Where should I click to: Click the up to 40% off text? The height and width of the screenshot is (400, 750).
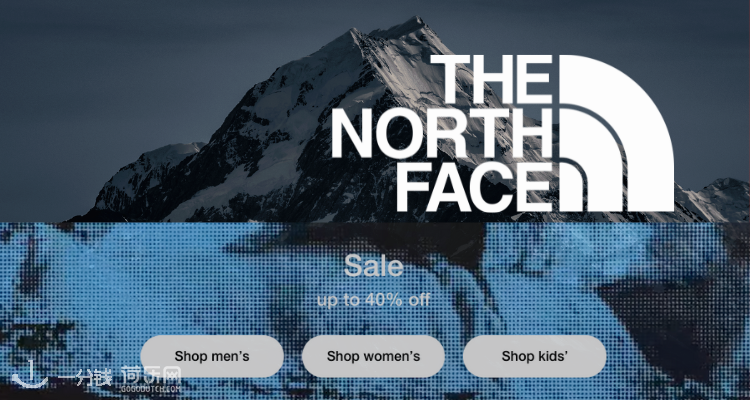pyautogui.click(x=374, y=300)
